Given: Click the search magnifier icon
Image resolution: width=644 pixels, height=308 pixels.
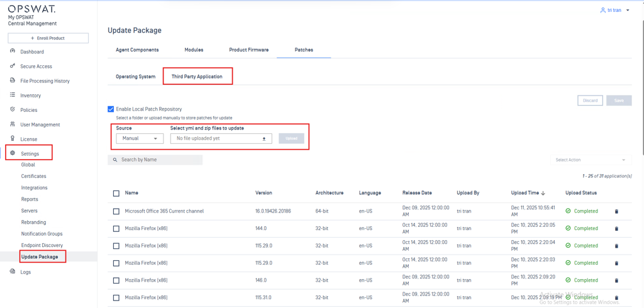Looking at the screenshot, I should (116, 160).
